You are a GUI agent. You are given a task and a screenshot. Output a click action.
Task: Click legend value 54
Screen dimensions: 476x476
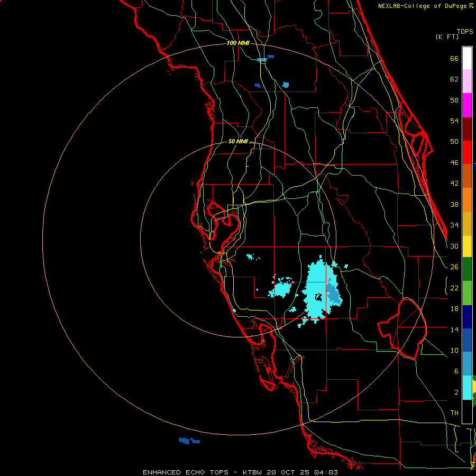click(454, 121)
